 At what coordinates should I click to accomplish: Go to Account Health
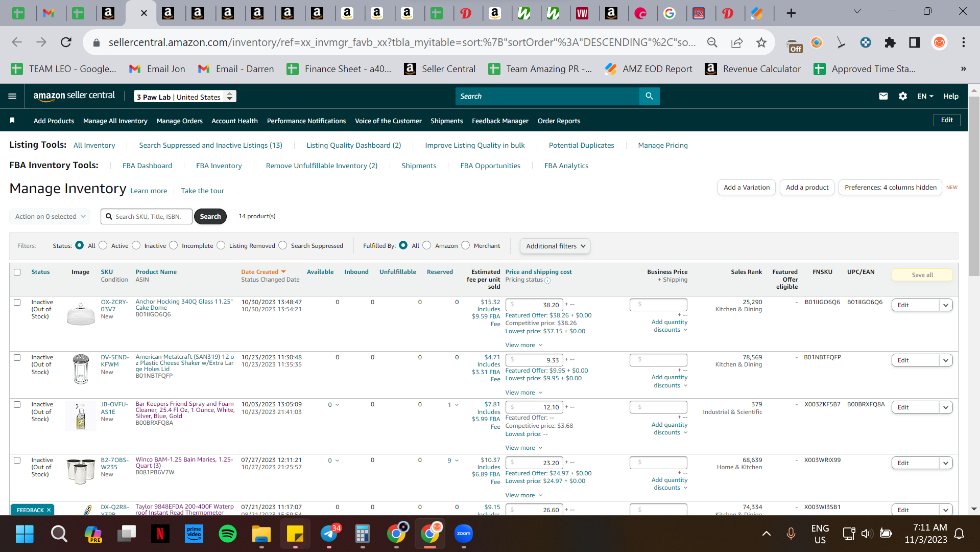point(234,121)
